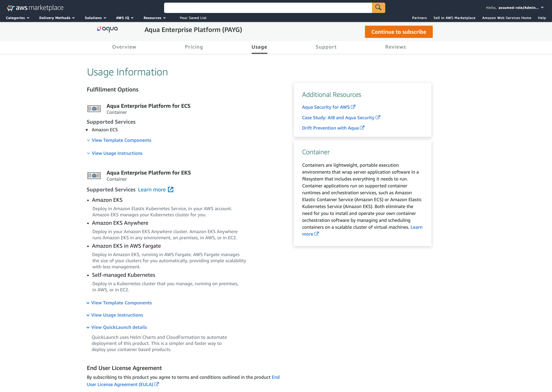This screenshot has width=552, height=392.
Task: Click the ECS container icon
Action: point(94,109)
